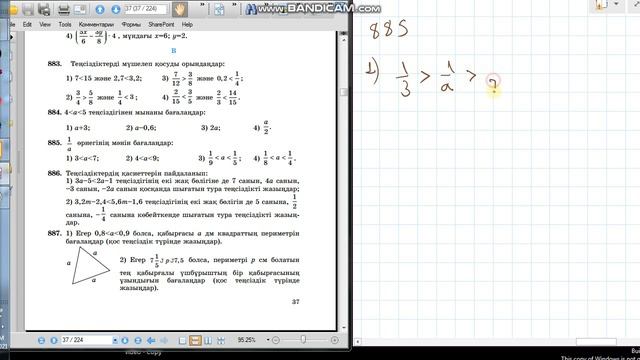
Task: Click the page layout icon next to the Hand tool
Action: (219, 9)
